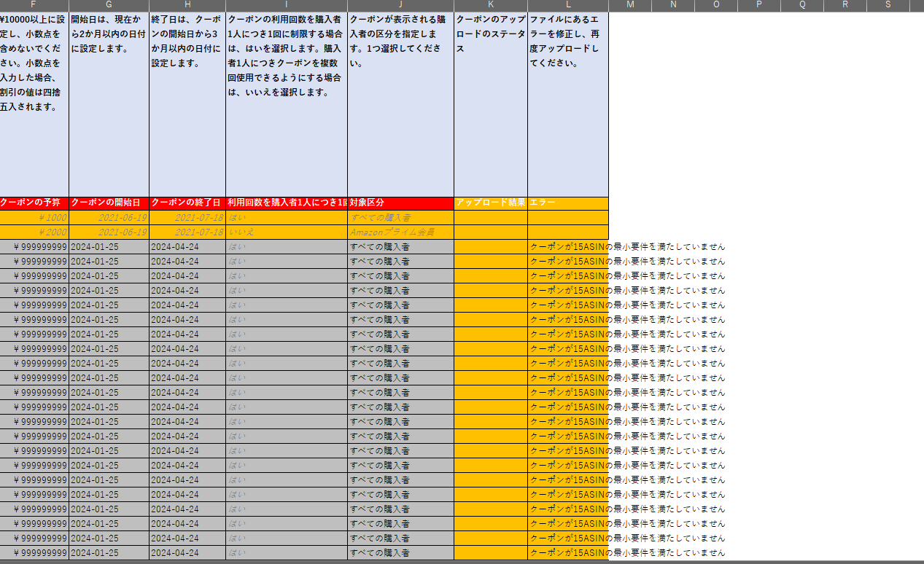Select column R header

pyautogui.click(x=845, y=5)
